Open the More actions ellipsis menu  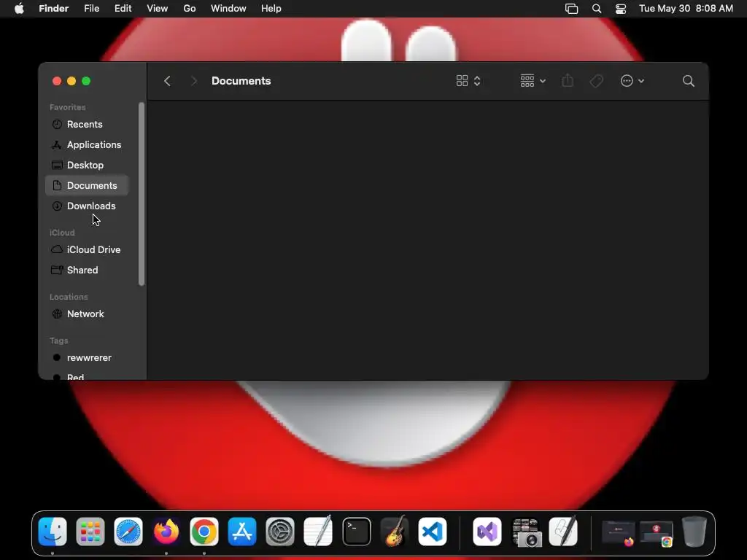point(632,81)
